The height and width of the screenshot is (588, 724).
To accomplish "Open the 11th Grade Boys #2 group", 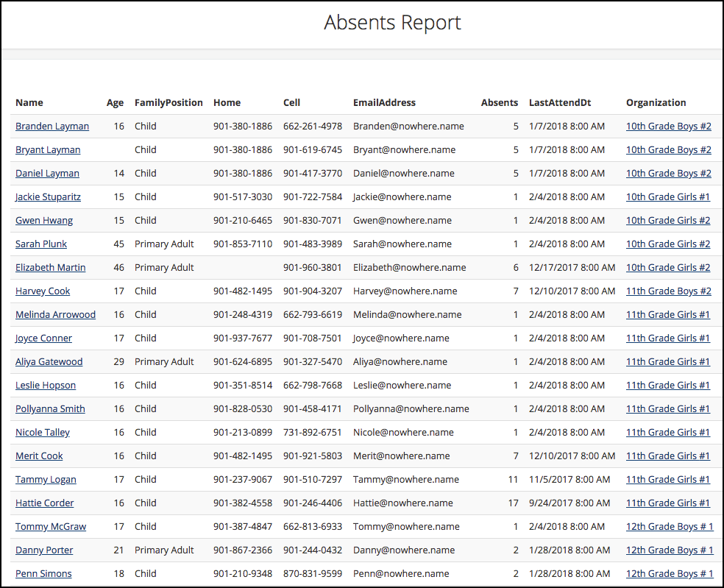I will [668, 291].
